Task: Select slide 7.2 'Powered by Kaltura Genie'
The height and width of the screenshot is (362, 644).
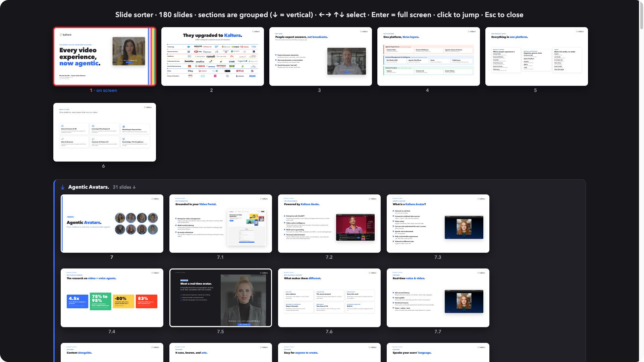Action: click(329, 224)
